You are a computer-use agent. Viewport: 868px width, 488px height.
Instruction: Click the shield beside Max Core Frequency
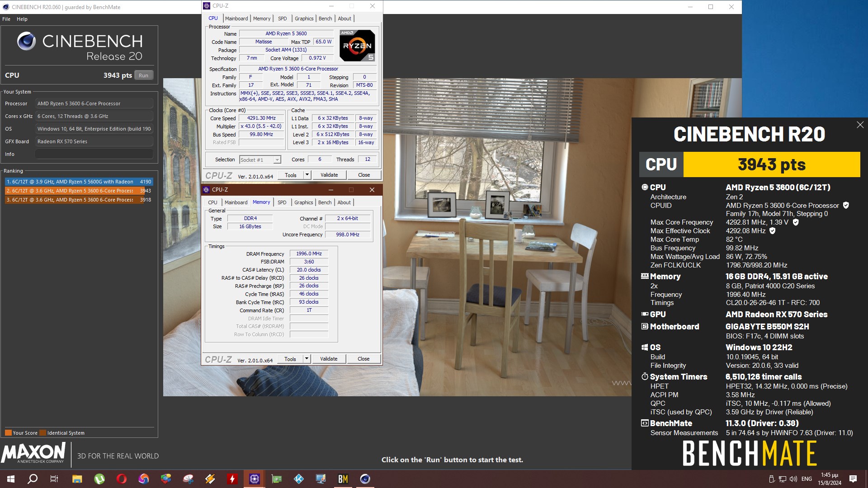pos(796,222)
